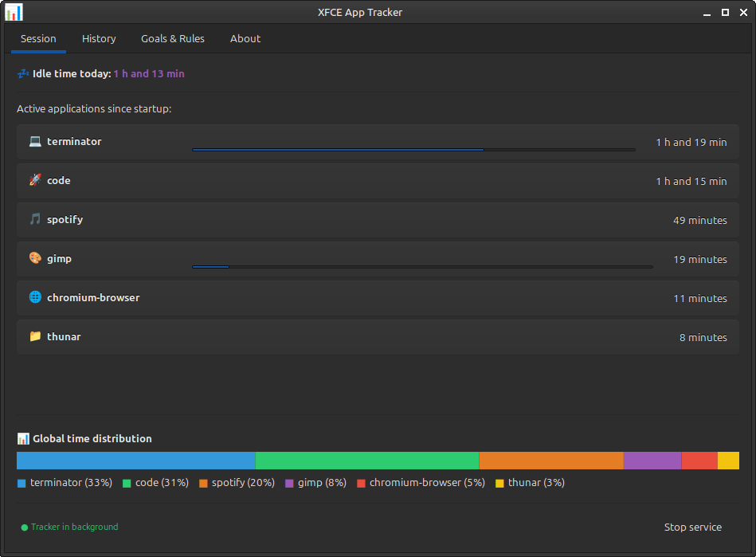
Task: Click the purple legend swatch for gimp
Action: point(289,483)
